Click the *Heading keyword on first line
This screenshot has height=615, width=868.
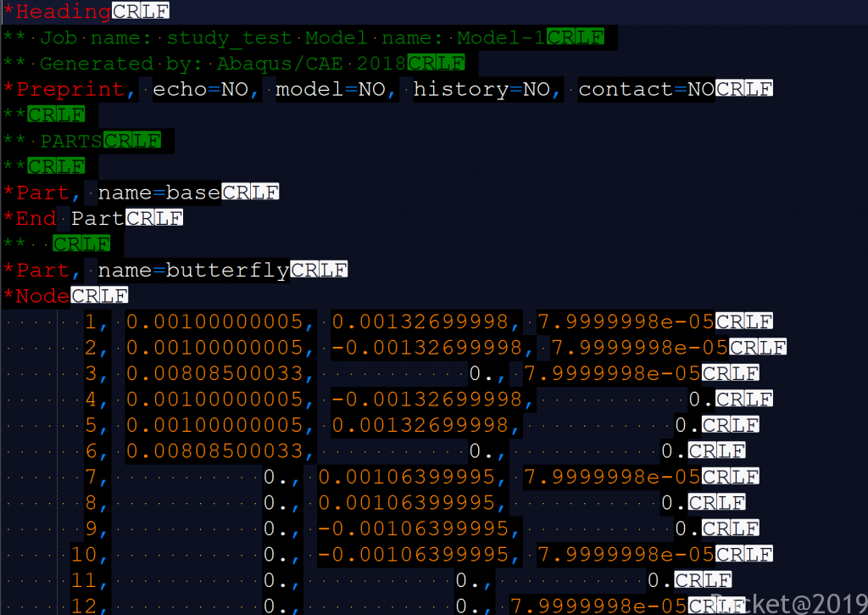(x=57, y=12)
